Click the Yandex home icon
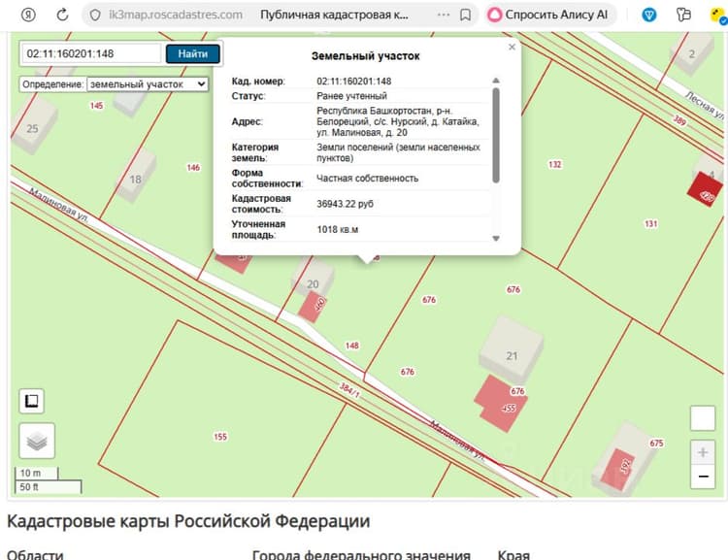Image resolution: width=728 pixels, height=560 pixels. click(x=29, y=15)
